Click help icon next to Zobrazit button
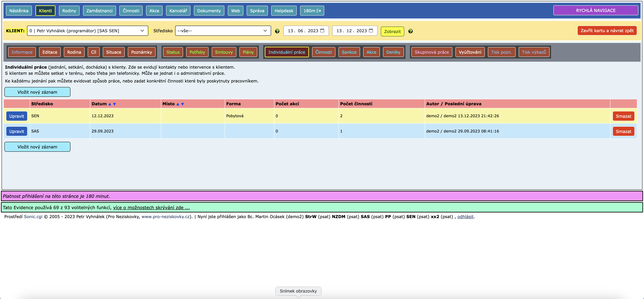The image size is (644, 299). click(x=410, y=31)
